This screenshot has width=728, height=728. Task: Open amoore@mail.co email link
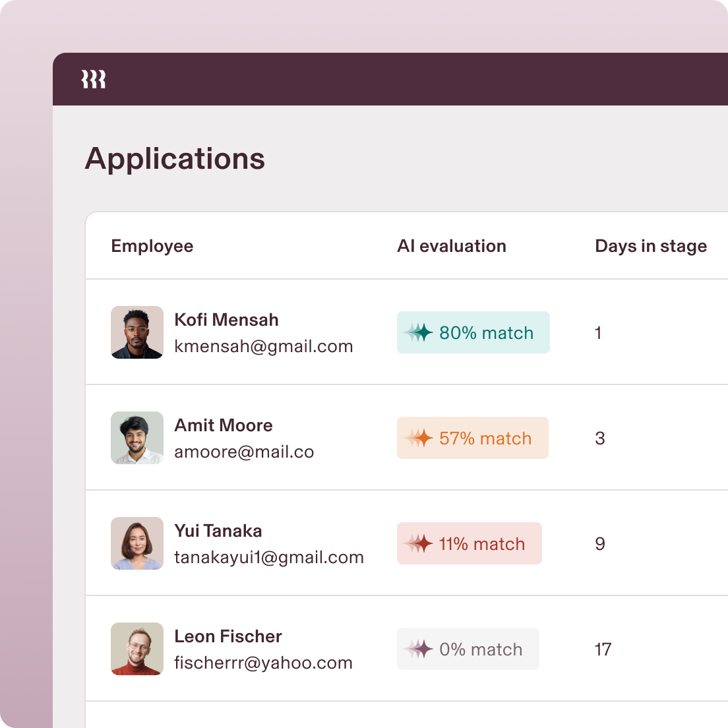point(244,451)
